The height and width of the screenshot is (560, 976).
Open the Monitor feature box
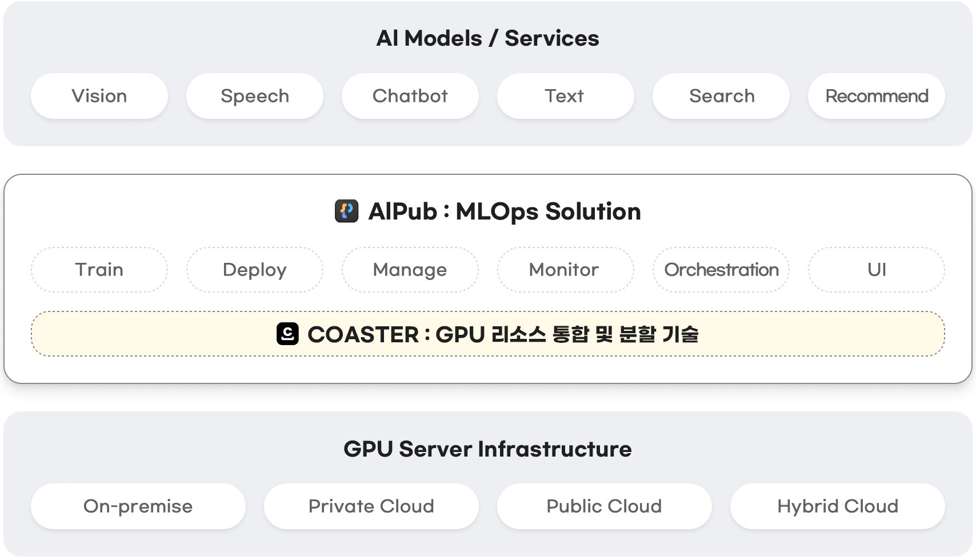pos(565,270)
